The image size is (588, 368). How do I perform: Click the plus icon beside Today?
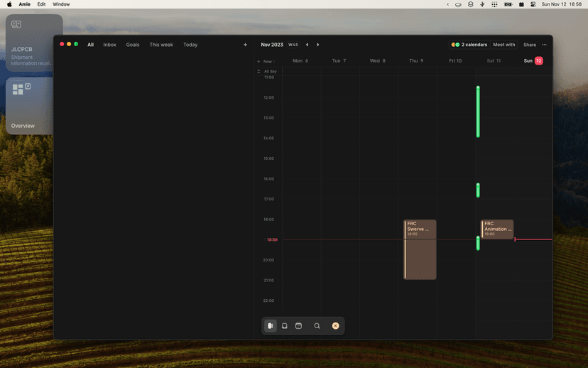pyautogui.click(x=246, y=45)
